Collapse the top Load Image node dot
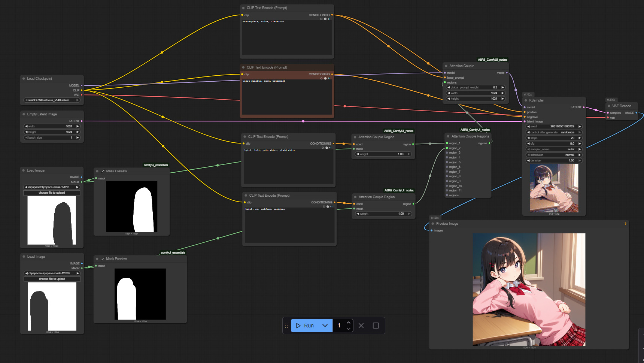Screen dimensions: 644x363 [x=24, y=170]
